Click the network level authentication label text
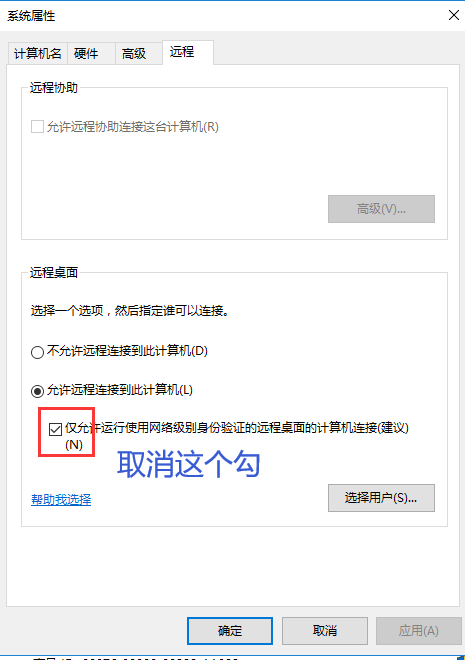 (236, 436)
